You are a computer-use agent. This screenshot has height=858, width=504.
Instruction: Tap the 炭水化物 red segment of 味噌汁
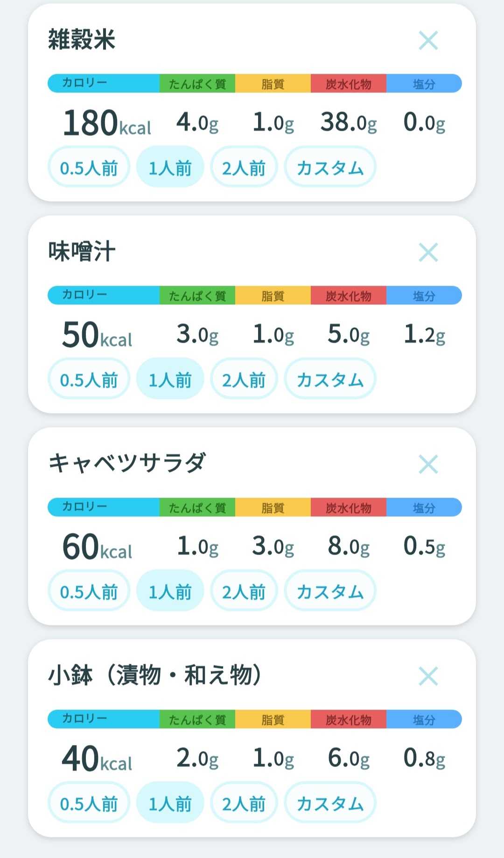(x=349, y=295)
